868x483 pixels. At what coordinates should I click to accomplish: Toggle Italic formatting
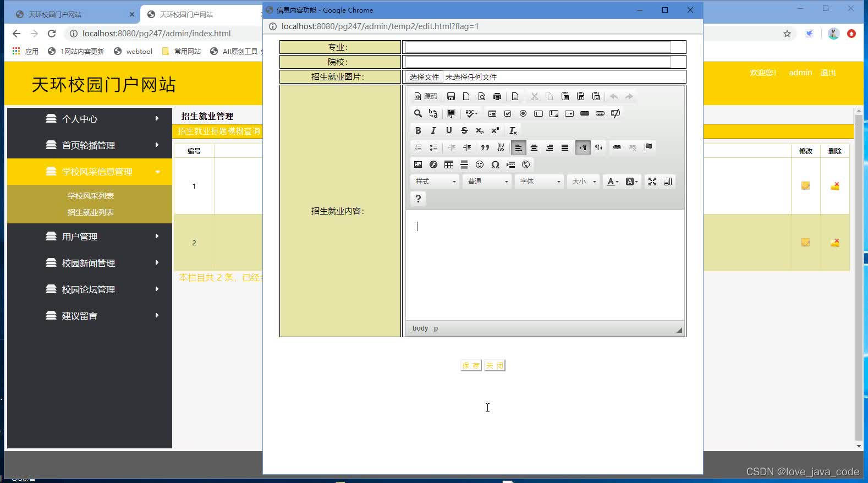(433, 130)
